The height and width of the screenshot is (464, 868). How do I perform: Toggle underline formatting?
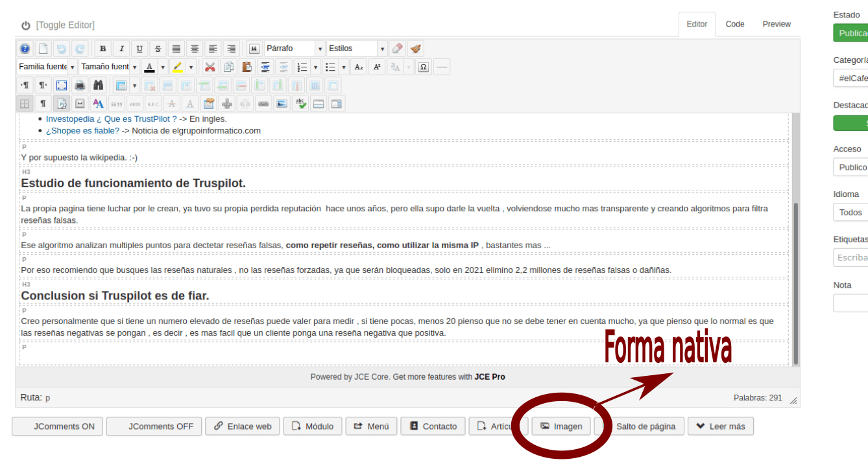[139, 49]
